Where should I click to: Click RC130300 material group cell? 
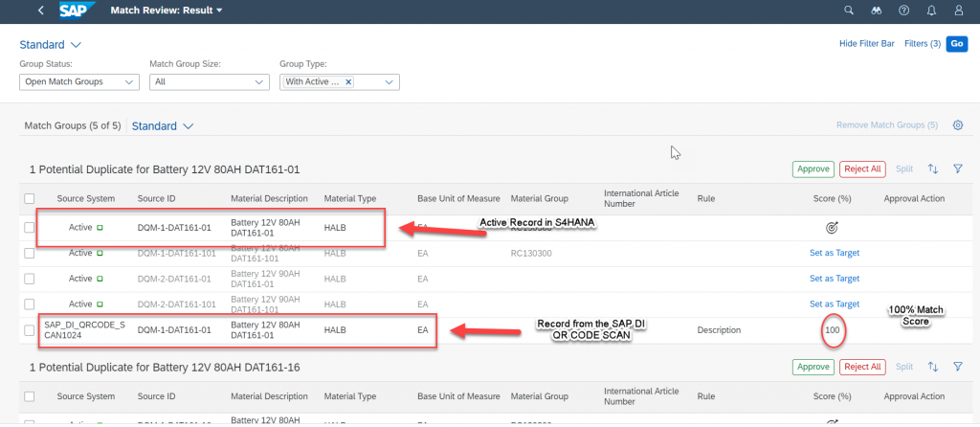(530, 253)
